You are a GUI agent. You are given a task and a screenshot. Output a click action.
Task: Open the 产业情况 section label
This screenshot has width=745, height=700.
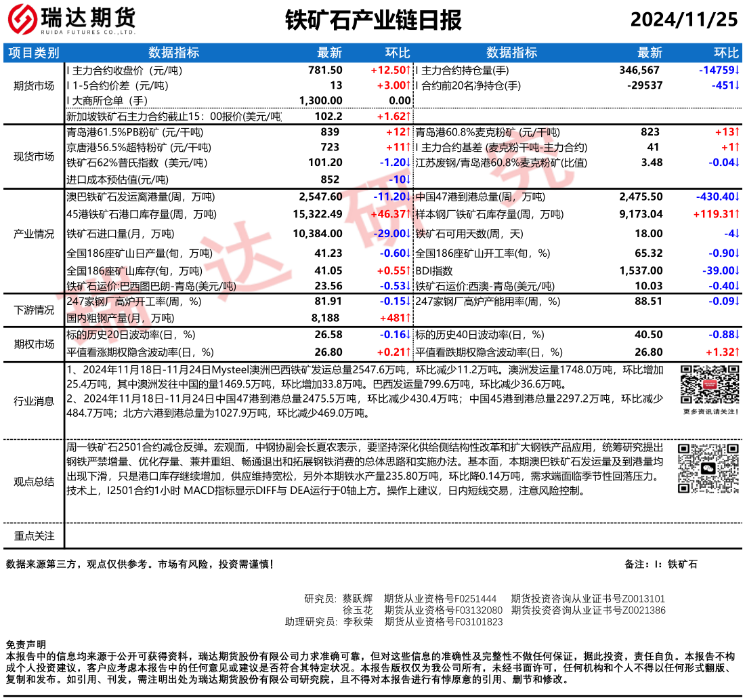[34, 234]
